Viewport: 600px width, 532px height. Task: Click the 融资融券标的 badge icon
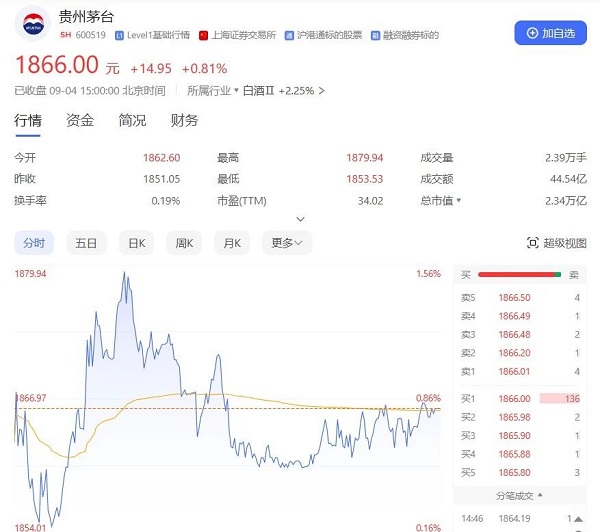375,36
